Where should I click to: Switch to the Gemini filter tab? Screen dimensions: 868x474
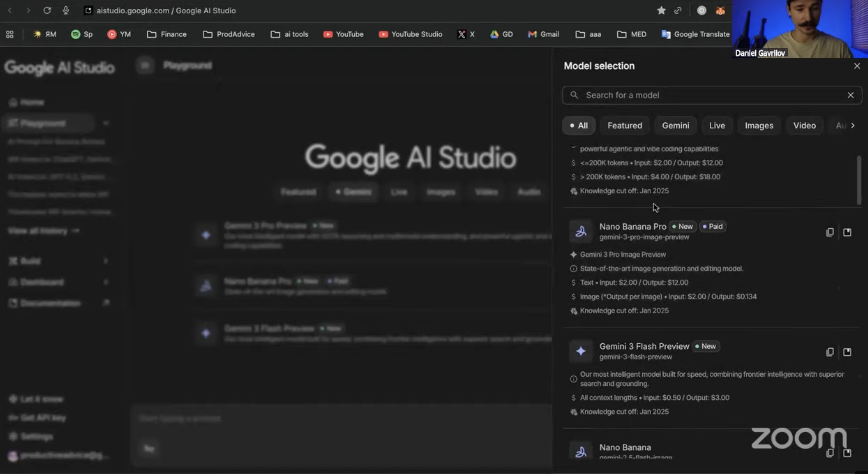point(675,126)
